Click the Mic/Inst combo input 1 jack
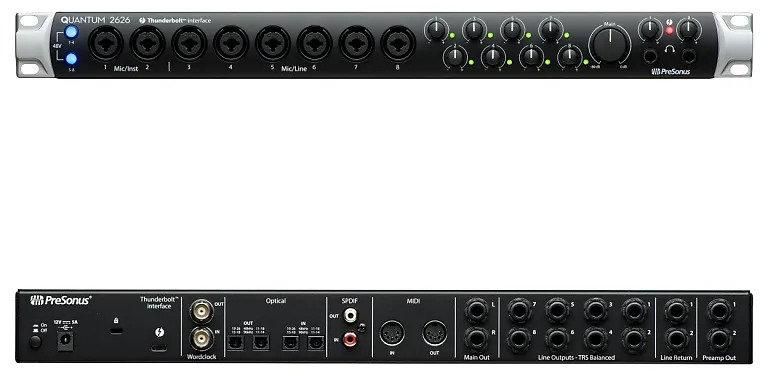Viewport: 768px width, 376px height. pyautogui.click(x=105, y=43)
